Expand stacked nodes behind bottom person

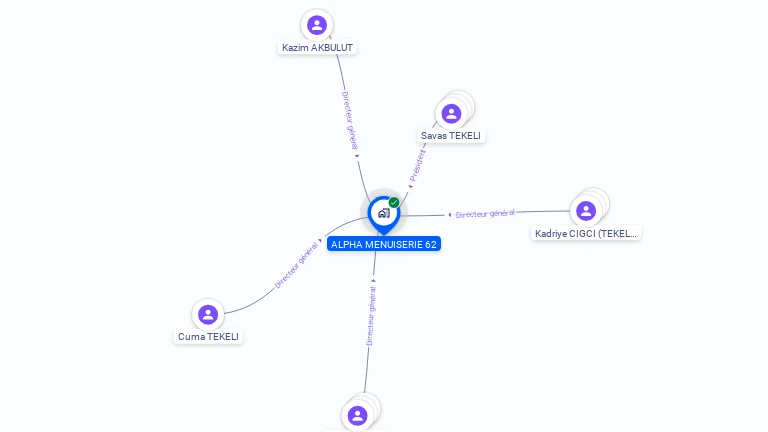(x=372, y=404)
